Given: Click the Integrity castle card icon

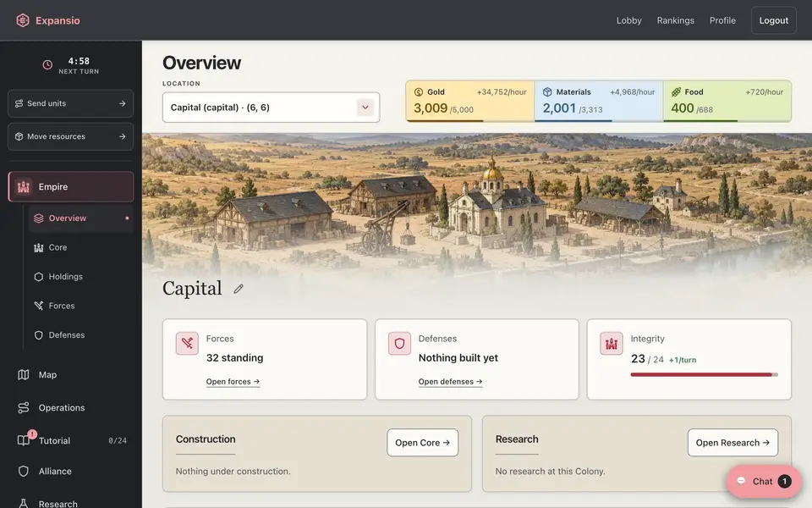Looking at the screenshot, I should [611, 343].
